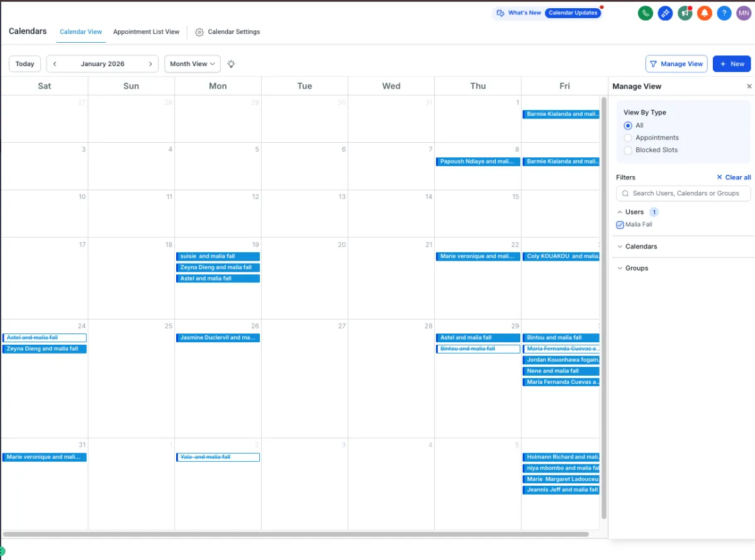Open suisie and malia fall appointment
Screen dimensions: 755x560
pos(218,257)
